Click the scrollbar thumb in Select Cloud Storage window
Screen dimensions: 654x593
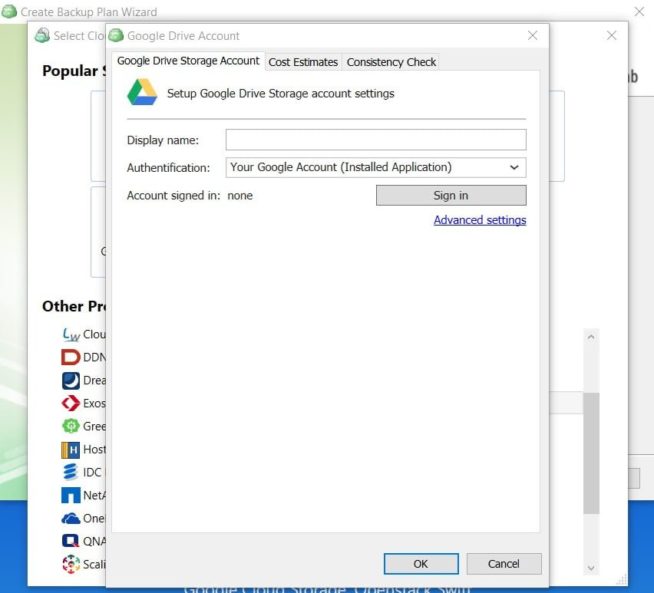click(x=591, y=453)
